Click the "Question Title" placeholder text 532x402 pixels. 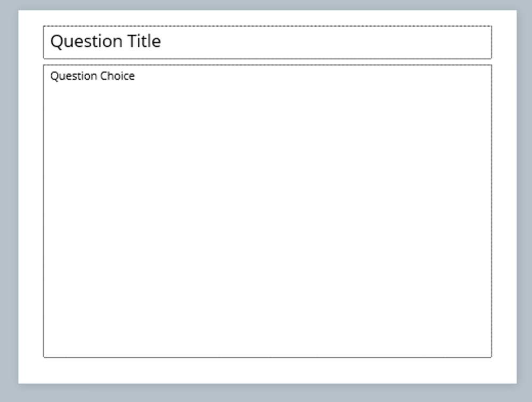105,42
